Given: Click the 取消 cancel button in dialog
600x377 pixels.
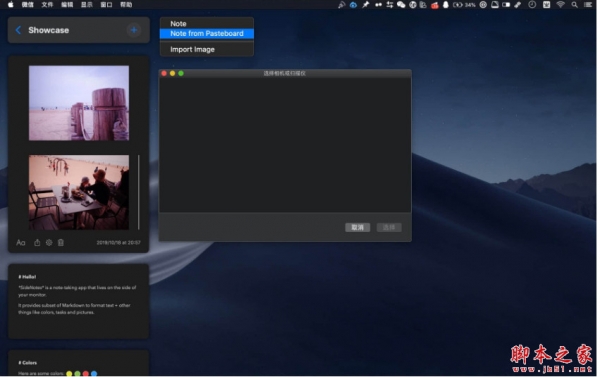Looking at the screenshot, I should click(x=357, y=227).
